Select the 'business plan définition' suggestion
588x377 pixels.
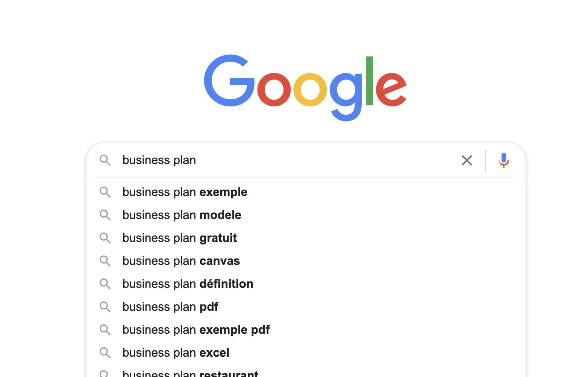tap(188, 284)
